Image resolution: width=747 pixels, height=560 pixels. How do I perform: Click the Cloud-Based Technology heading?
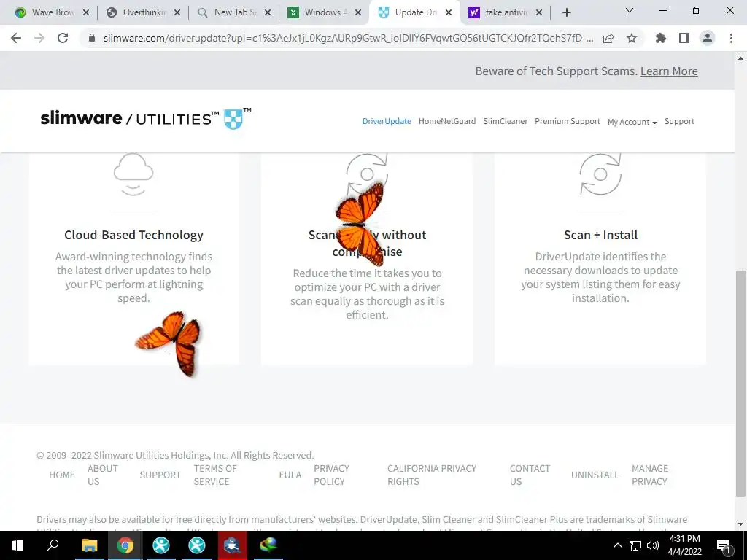pyautogui.click(x=134, y=235)
